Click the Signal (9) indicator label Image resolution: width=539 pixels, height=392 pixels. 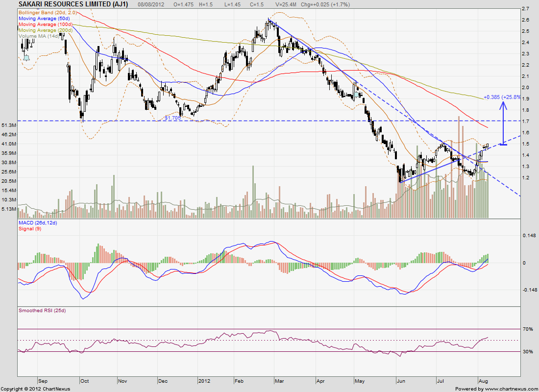coord(30,229)
